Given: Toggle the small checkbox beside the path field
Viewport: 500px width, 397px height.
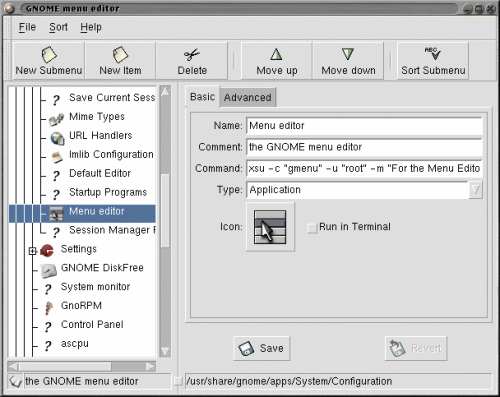Looking at the screenshot, I should [x=178, y=381].
